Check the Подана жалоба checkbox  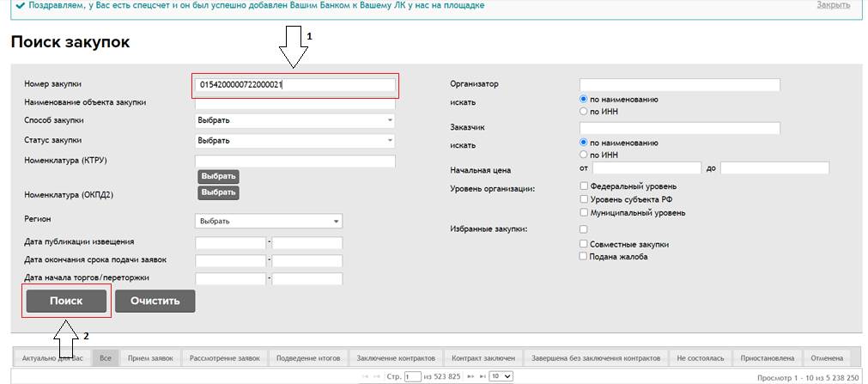coord(584,256)
